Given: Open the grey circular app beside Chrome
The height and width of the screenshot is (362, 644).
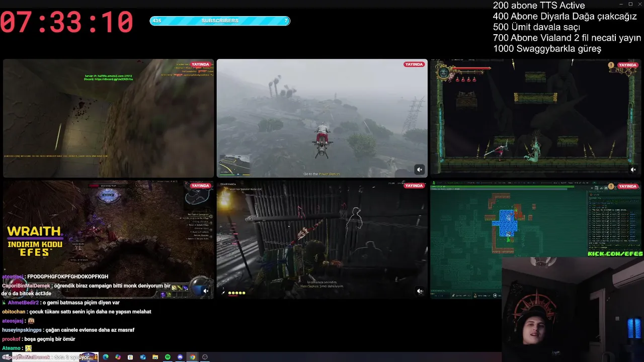Looking at the screenshot, I should tap(205, 357).
